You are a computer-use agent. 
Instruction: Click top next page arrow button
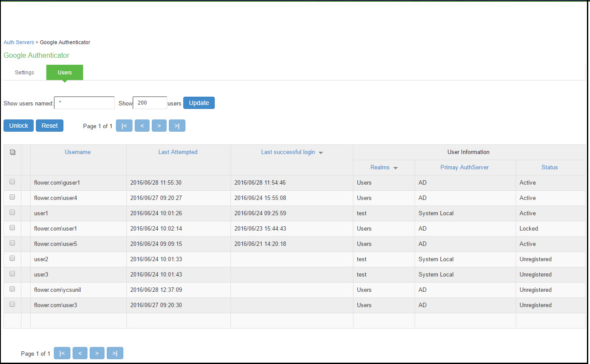[x=159, y=126]
